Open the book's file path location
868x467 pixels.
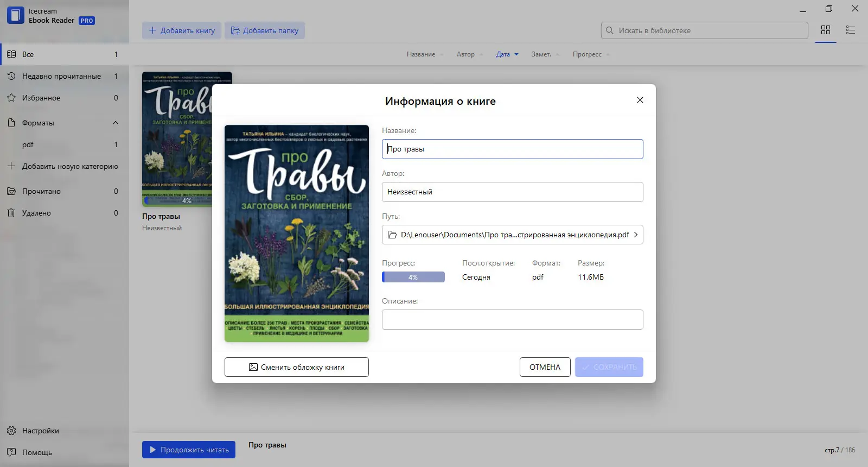512,235
